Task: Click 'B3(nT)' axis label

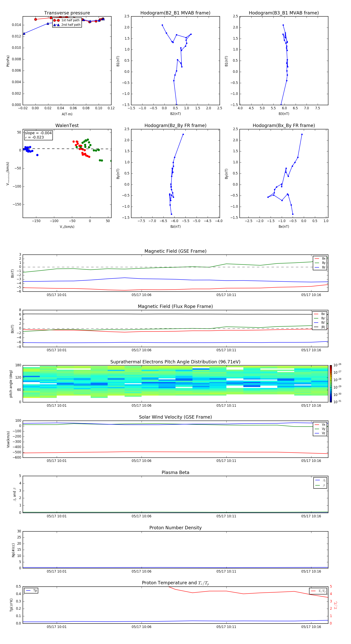Action: coord(284,114)
